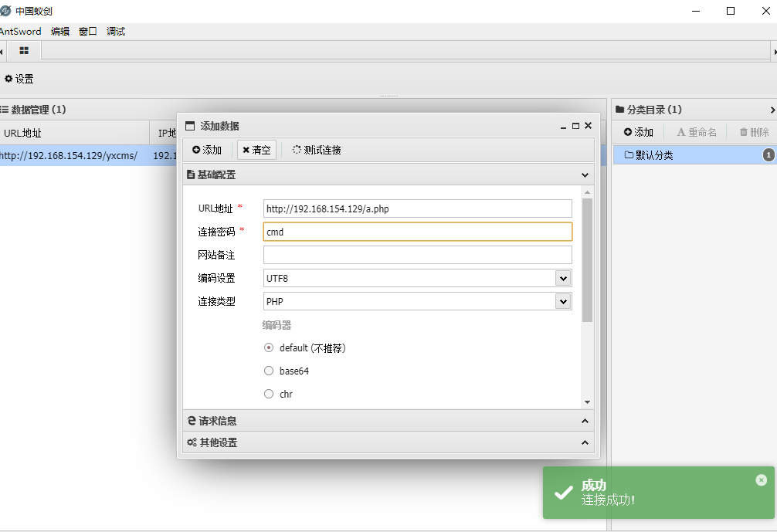Click the URL地址 column header
Viewport: 777px width, 532px height.
(x=74, y=133)
